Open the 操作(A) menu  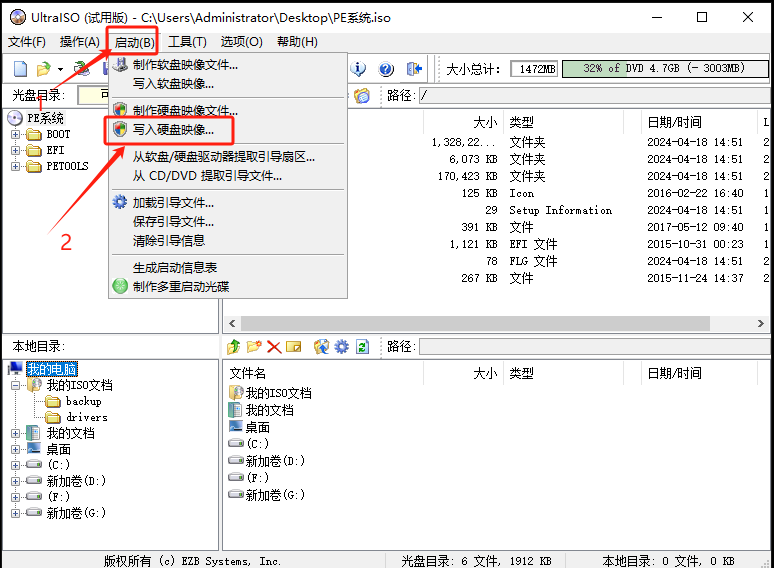(79, 42)
